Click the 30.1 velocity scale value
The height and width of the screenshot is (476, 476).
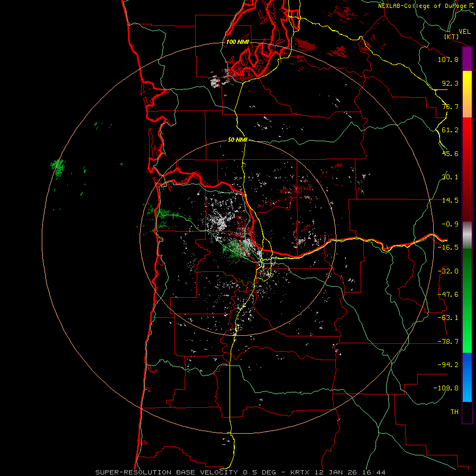[x=450, y=177]
